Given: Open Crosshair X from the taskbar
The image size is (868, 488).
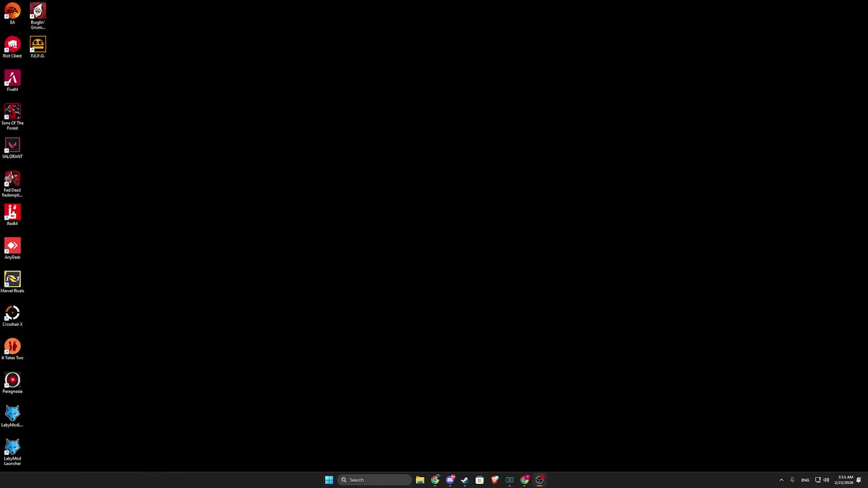Looking at the screenshot, I should 539,480.
